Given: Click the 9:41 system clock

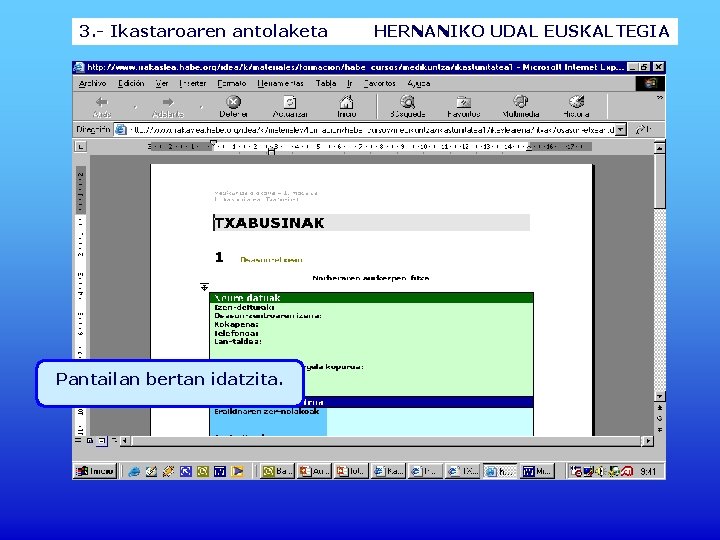Looking at the screenshot, I should click(648, 472).
